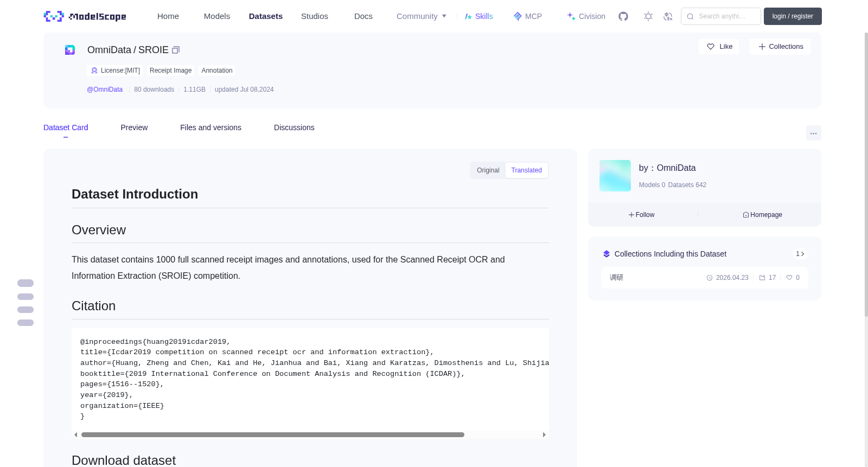Click the citation horizontal scrollbar thumb
Viewport: 868px width, 467px height.
tap(273, 435)
